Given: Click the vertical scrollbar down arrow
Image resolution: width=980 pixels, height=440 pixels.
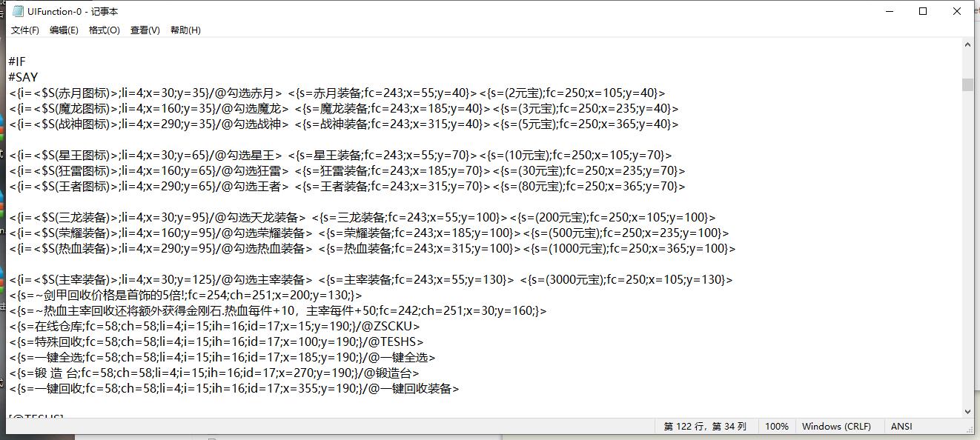Looking at the screenshot, I should 967,411.
